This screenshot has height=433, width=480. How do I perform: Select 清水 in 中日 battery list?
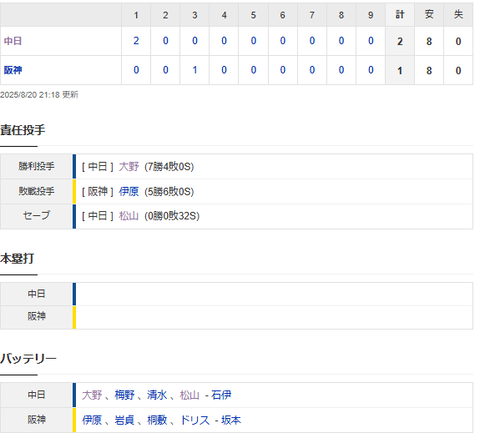point(157,395)
